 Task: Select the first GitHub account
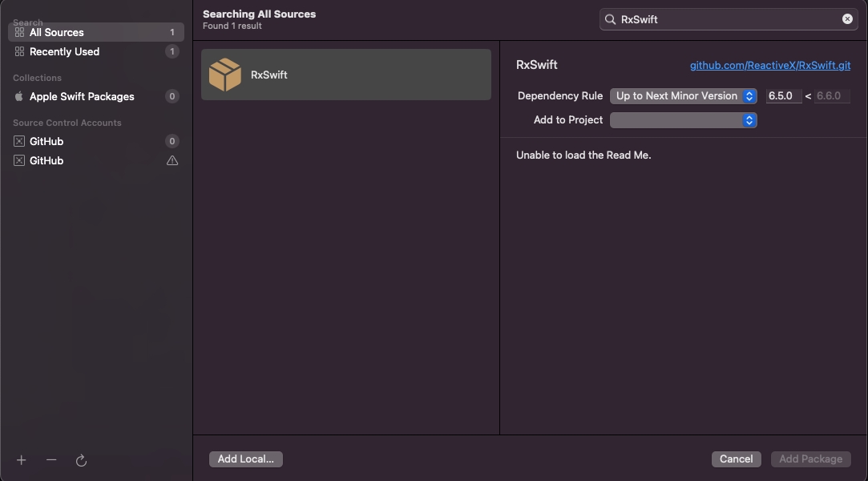tap(46, 141)
